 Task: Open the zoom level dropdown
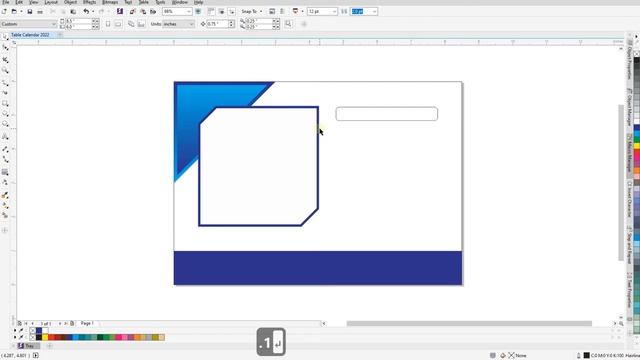(189, 11)
